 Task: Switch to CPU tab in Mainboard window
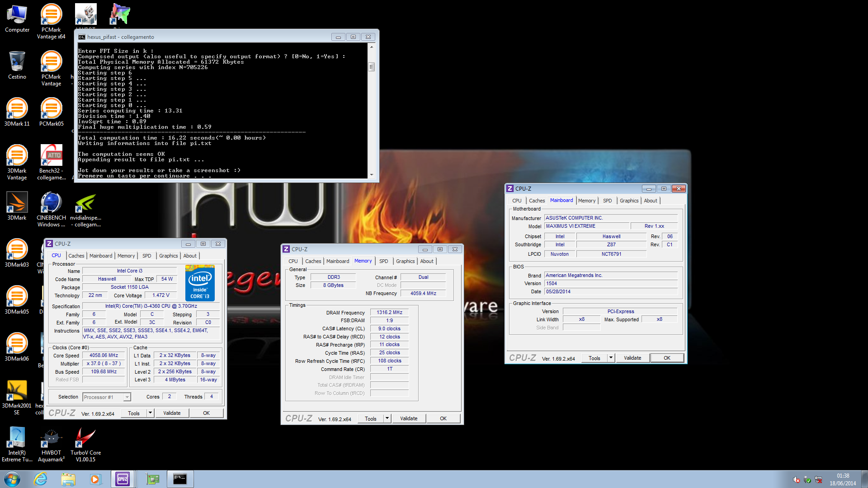(517, 201)
